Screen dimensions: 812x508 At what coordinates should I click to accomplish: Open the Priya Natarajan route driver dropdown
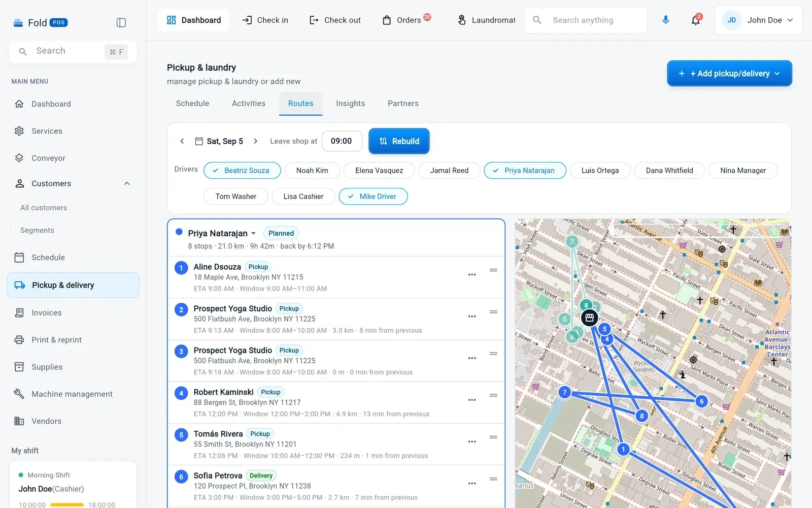[222, 233]
